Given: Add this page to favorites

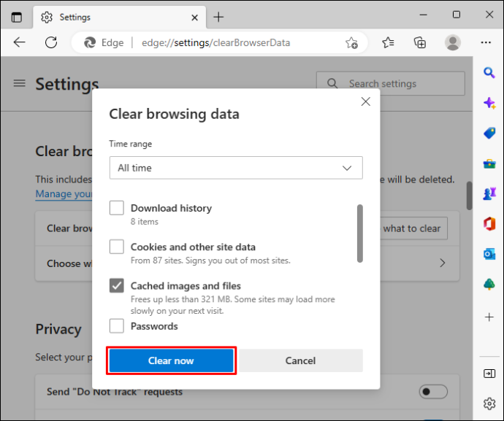Looking at the screenshot, I should click(x=351, y=42).
